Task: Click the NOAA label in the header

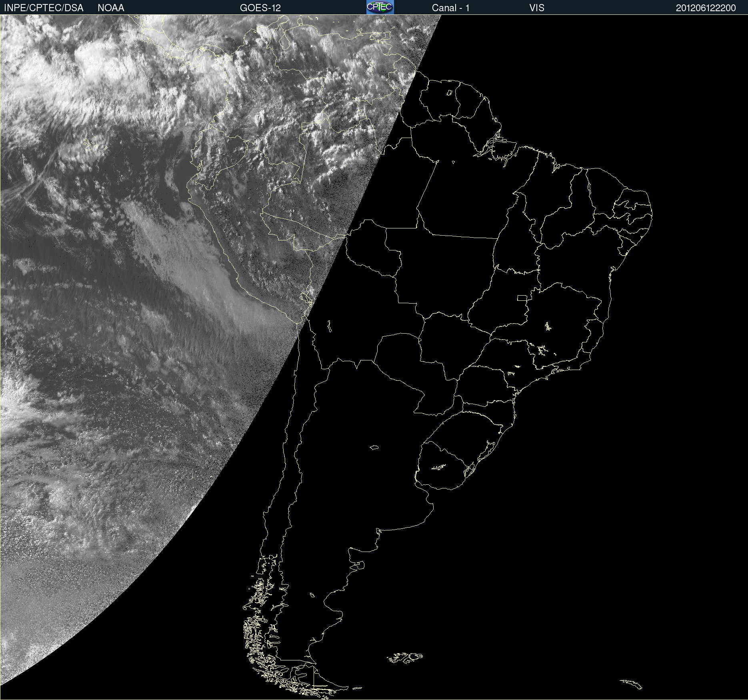Action: [111, 8]
